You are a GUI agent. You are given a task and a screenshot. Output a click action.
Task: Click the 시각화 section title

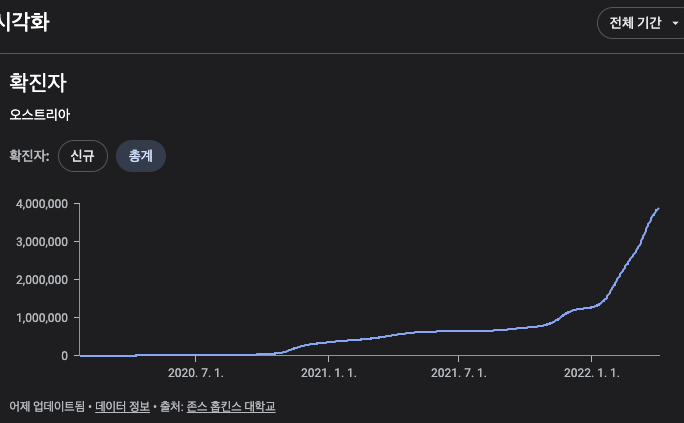pos(24,22)
